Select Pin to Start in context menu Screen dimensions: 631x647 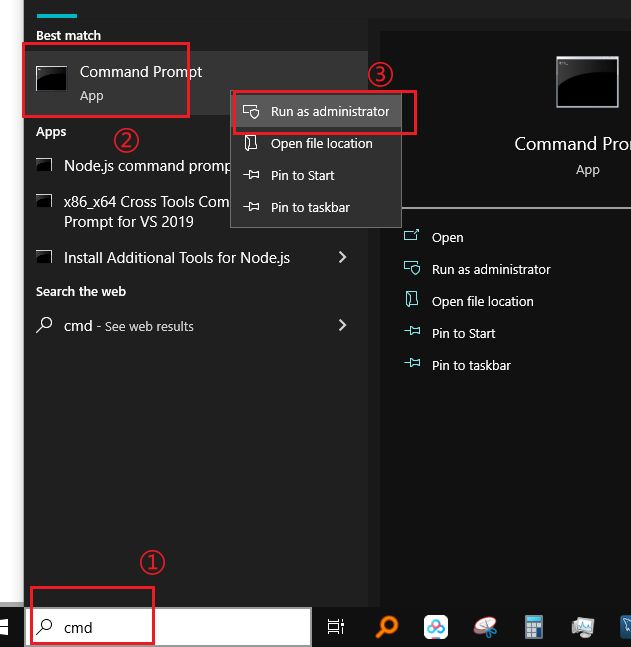click(302, 176)
